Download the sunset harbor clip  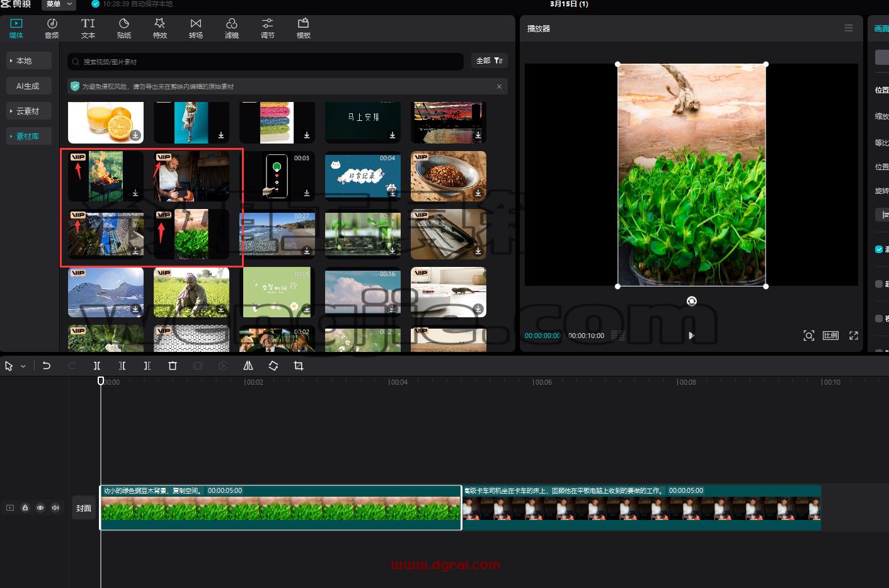coord(478,135)
